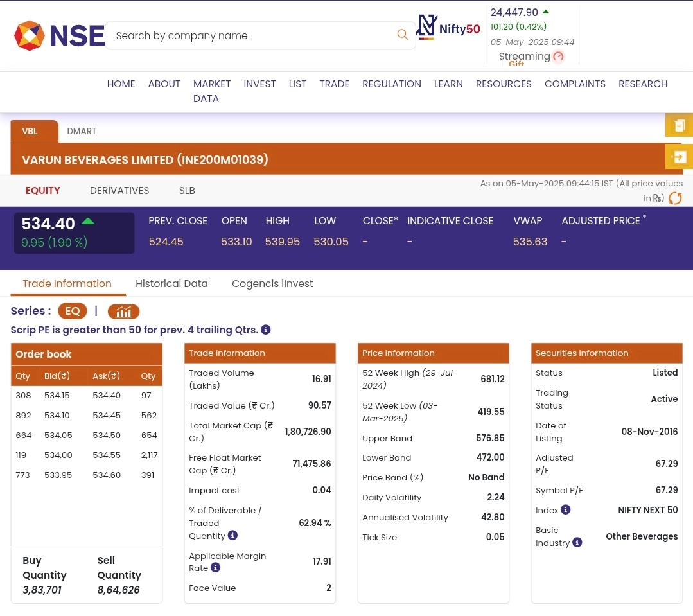Open the Cogencis iInvest tab

pos(272,283)
